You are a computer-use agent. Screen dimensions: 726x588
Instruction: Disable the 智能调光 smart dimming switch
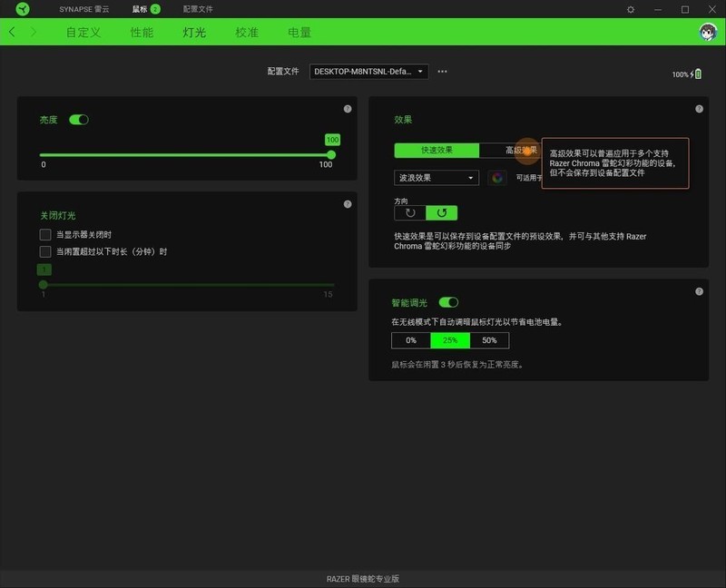[450, 302]
